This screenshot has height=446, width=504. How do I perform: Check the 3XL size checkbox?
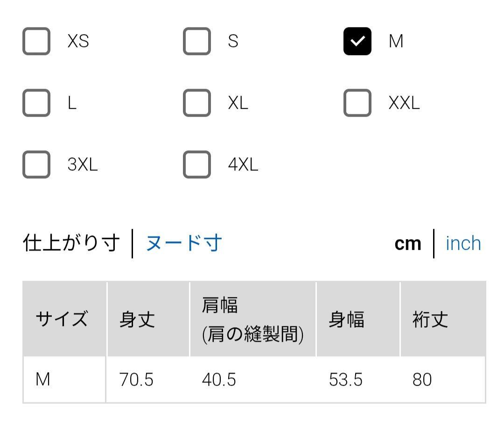(36, 164)
